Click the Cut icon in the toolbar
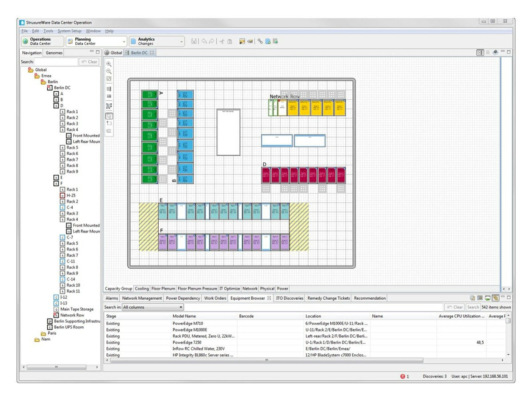Viewport: 532px width, 399px height. click(x=222, y=41)
